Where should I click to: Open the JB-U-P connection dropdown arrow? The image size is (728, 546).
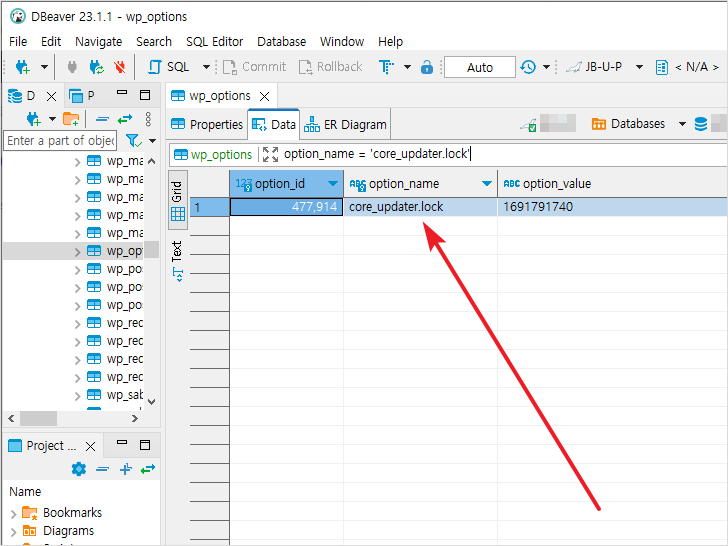coord(639,67)
